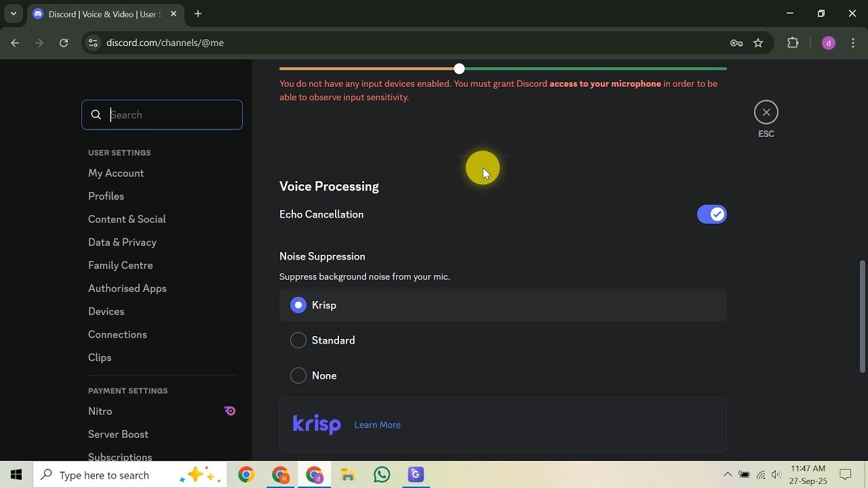Click the Discord address bar URL
Image resolution: width=868 pixels, height=488 pixels.
click(x=165, y=43)
